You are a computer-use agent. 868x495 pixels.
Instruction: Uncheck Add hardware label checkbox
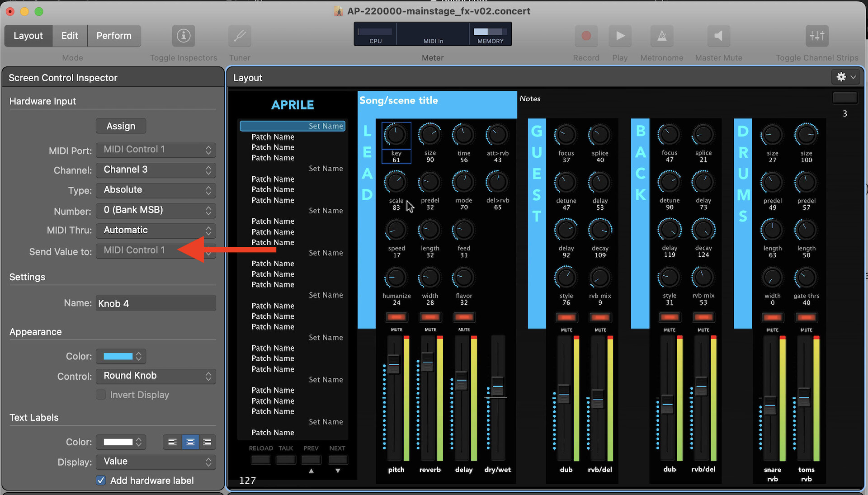101,481
